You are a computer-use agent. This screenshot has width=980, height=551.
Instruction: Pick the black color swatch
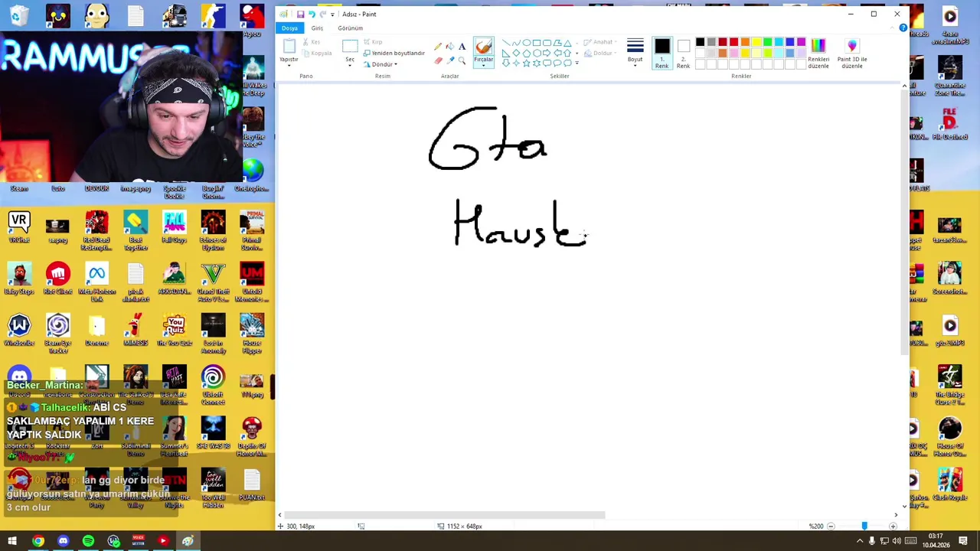coord(700,42)
